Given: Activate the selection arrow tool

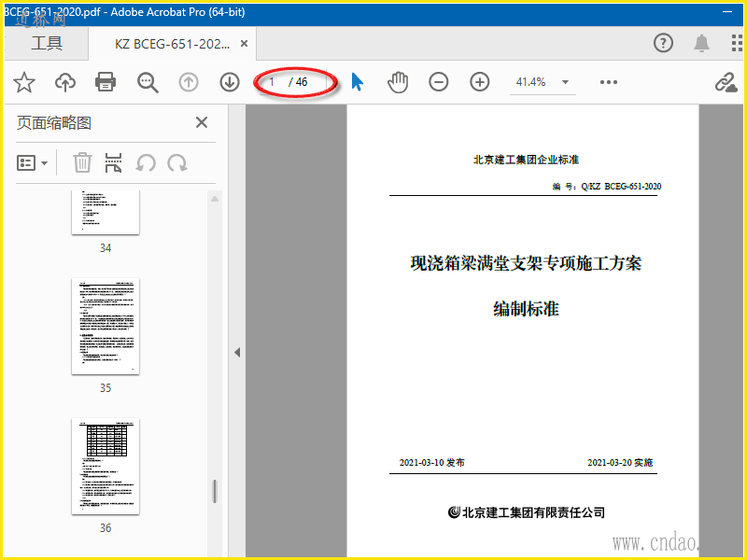Looking at the screenshot, I should (x=358, y=82).
